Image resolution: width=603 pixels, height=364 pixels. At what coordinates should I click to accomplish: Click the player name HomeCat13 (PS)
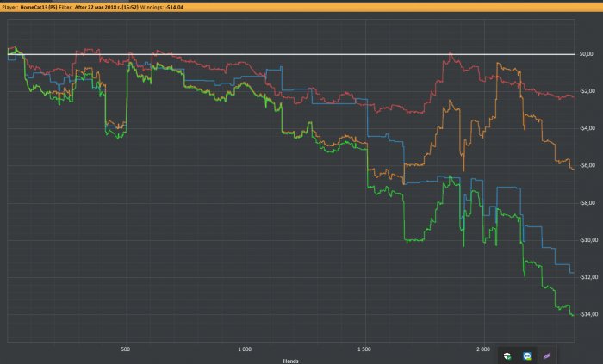pos(38,7)
